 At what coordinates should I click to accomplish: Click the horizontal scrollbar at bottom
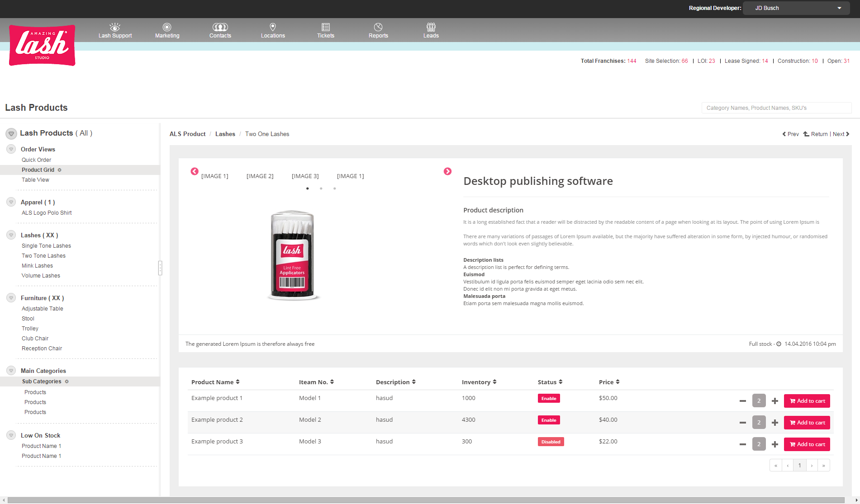tap(427, 500)
